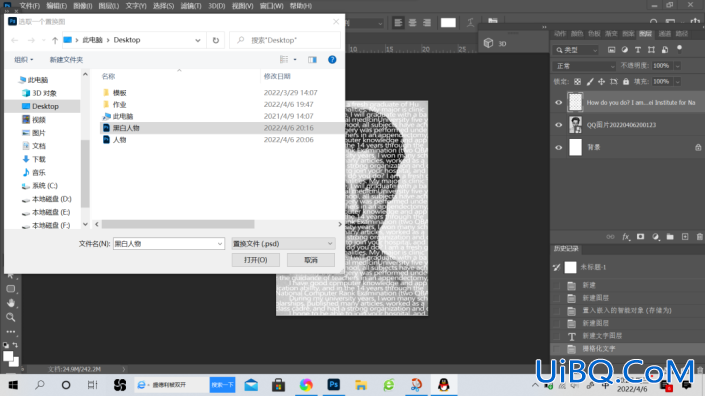Set history brush source for 栅格化文字 state
The image size is (705, 396).
[x=557, y=349]
